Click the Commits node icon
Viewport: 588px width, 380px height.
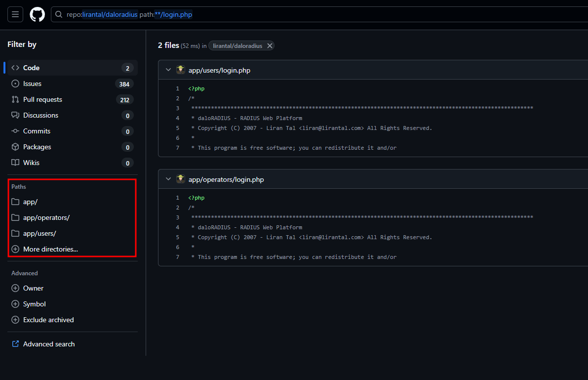click(x=15, y=130)
